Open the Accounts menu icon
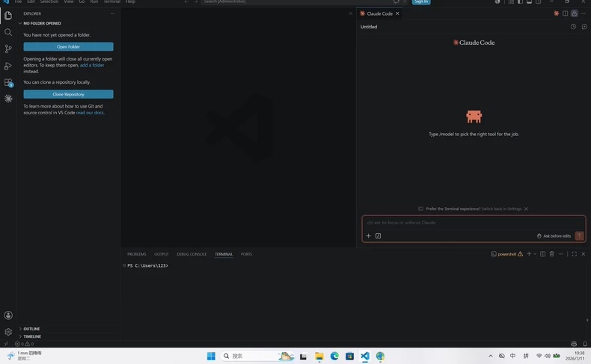 pos(8,315)
